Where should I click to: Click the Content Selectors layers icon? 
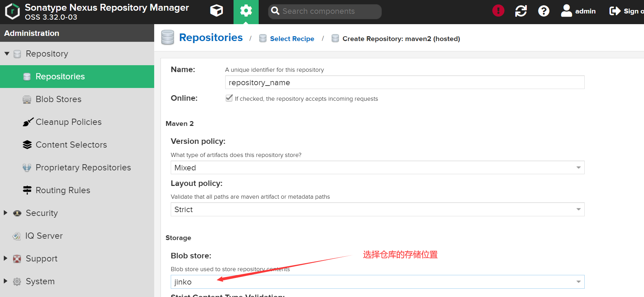pos(27,145)
